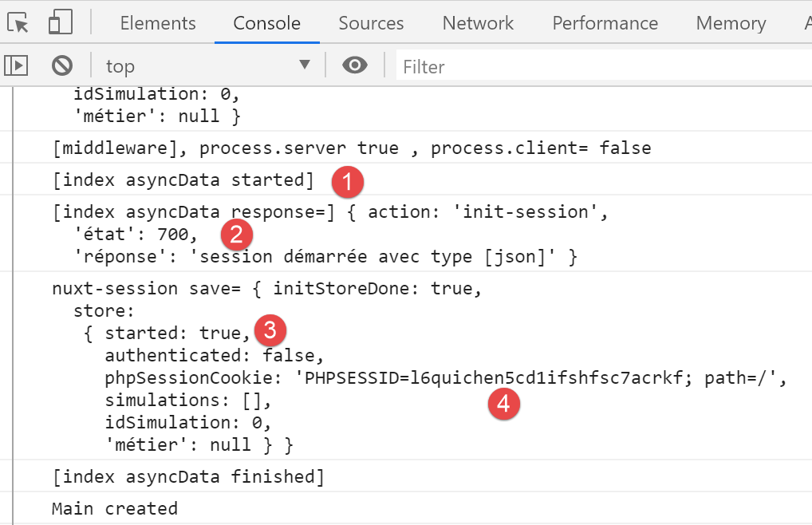Select the 'Main created' log line
This screenshot has height=525, width=812.
[115, 508]
